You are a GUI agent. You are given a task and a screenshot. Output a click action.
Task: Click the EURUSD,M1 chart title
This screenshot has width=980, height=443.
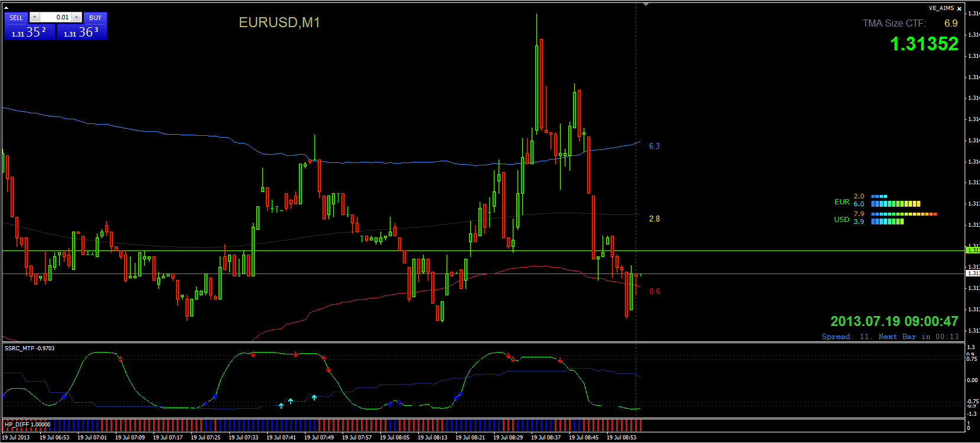(x=279, y=22)
